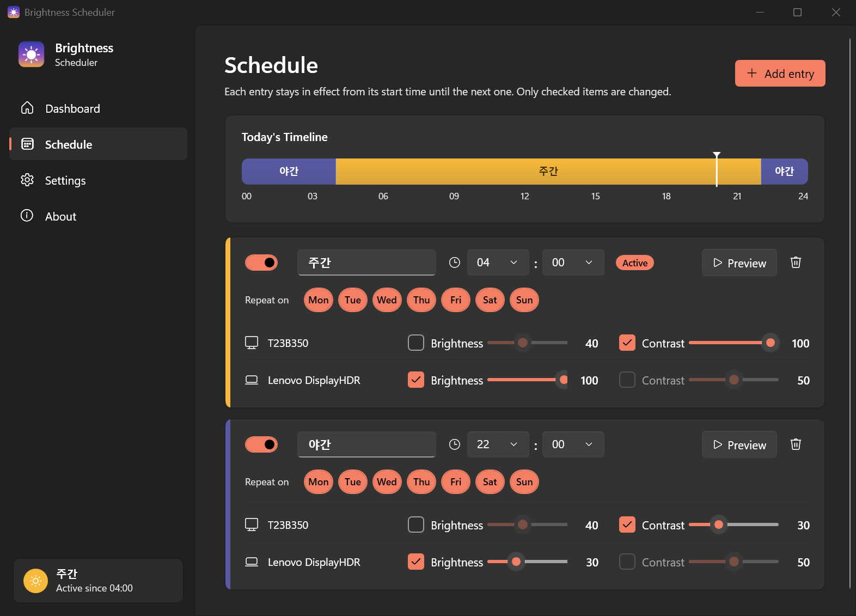Toggle Sat repeat day in 야간 entry
856x616 pixels.
[490, 482]
